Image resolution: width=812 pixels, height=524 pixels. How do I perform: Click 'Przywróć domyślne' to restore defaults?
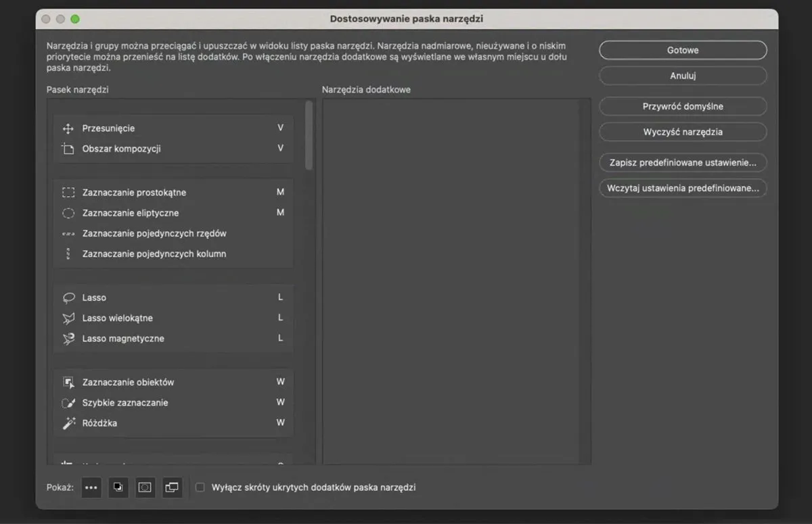click(x=682, y=106)
